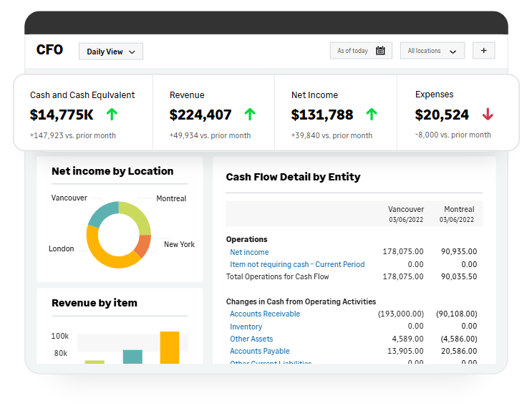
Task: Click the Revenue by item heading
Action: pyautogui.click(x=95, y=303)
